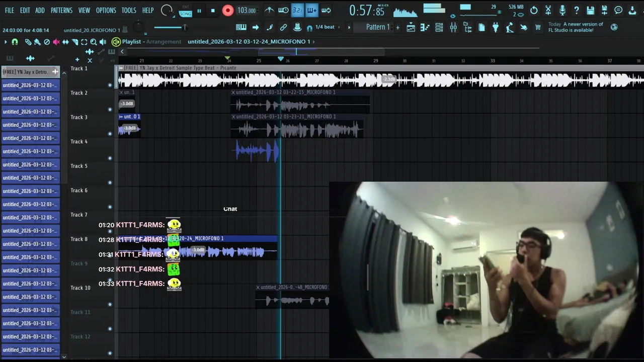Open the Piano roll view icon
The width and height of the screenshot is (644, 362).
point(425,27)
